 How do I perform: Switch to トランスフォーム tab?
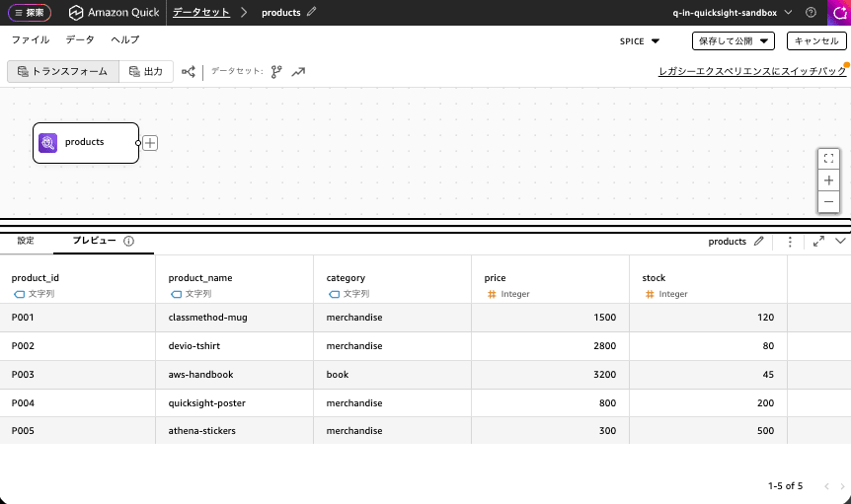click(x=63, y=72)
